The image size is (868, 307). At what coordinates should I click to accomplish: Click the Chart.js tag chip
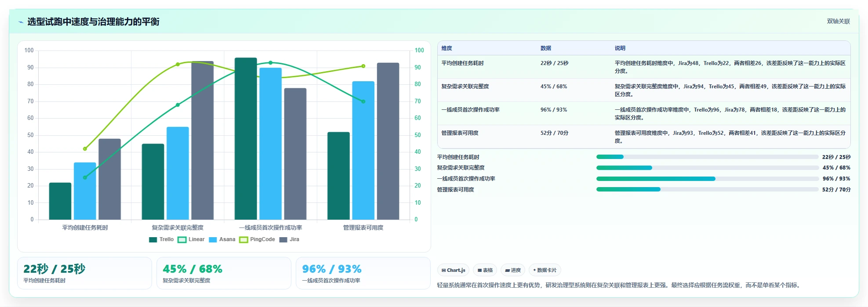pos(453,270)
